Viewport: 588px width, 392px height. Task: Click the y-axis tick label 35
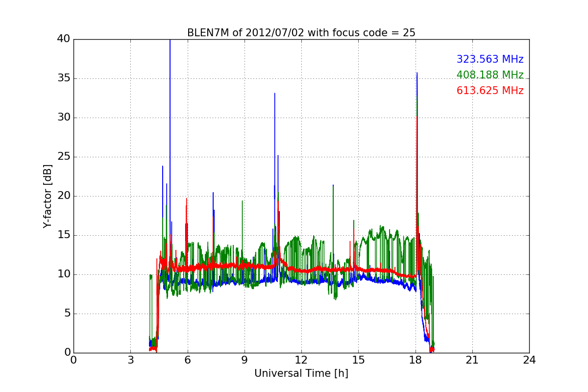(64, 78)
